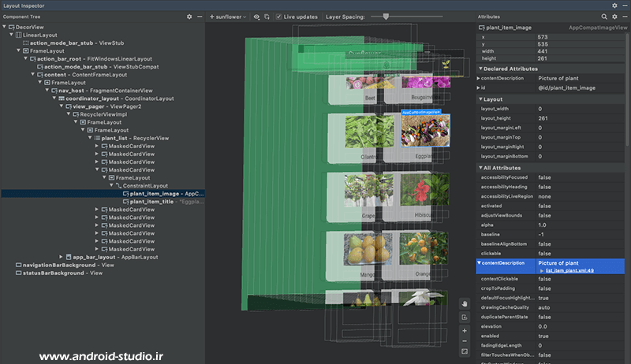
Task: Open the sunflower process dropdown
Action: 228,16
